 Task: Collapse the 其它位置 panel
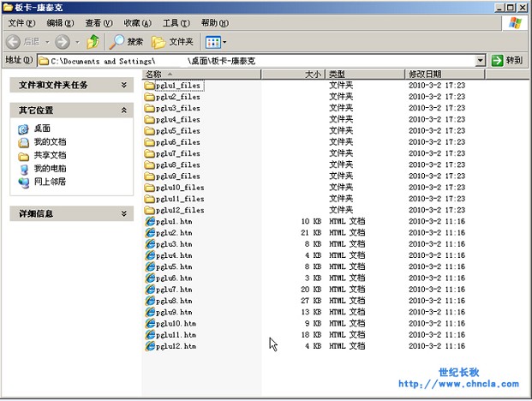coord(124,111)
